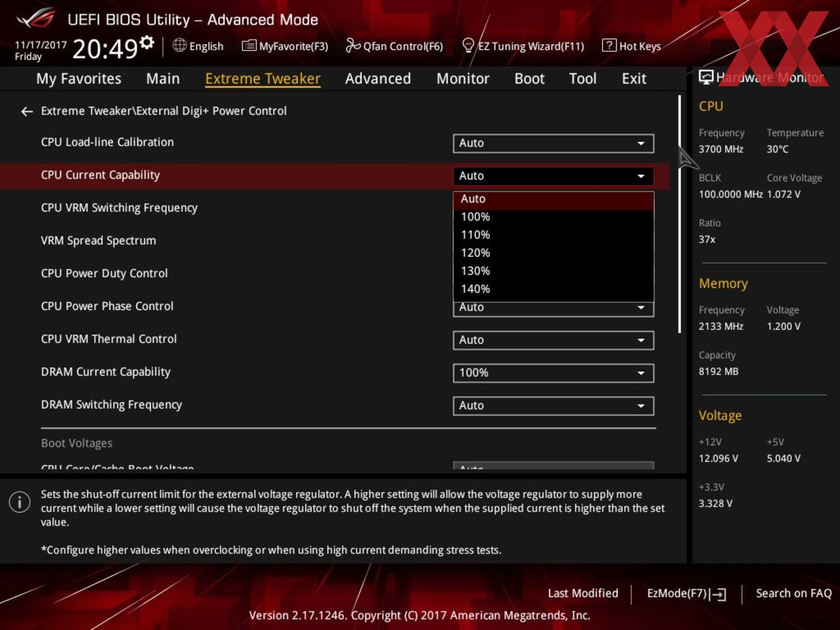The image size is (840, 630).
Task: Click the 11/17/2017 date text
Action: (41, 45)
